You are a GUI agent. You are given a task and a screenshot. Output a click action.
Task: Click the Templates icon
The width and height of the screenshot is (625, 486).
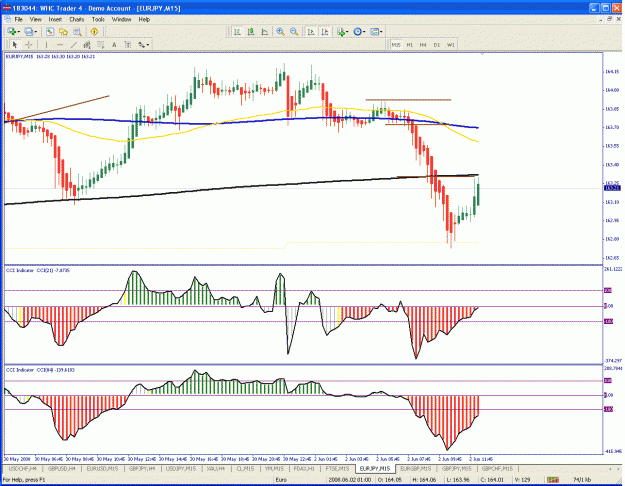coord(374,31)
